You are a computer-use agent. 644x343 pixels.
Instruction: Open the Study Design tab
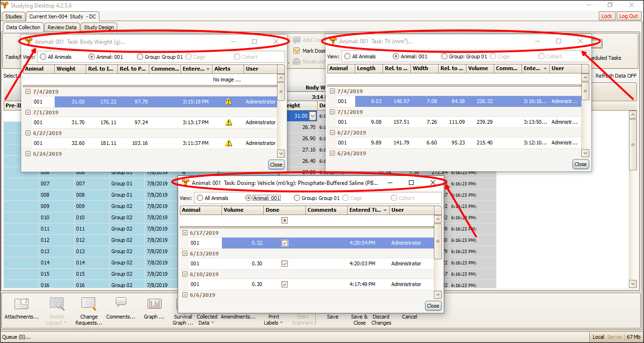pyautogui.click(x=99, y=27)
